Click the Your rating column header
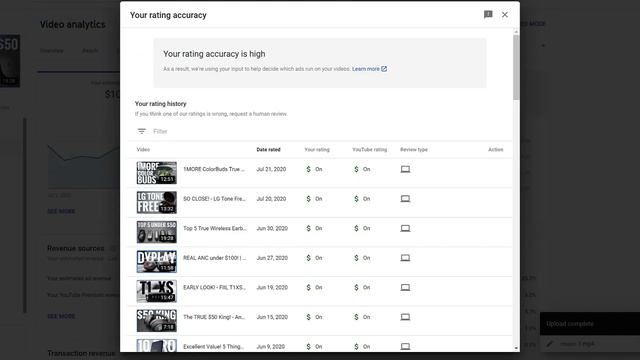 317,150
